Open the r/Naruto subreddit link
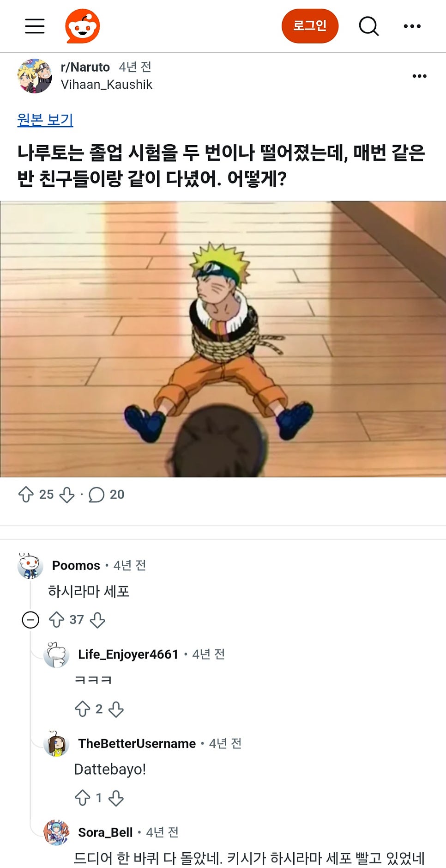446x868 pixels. tap(85, 67)
